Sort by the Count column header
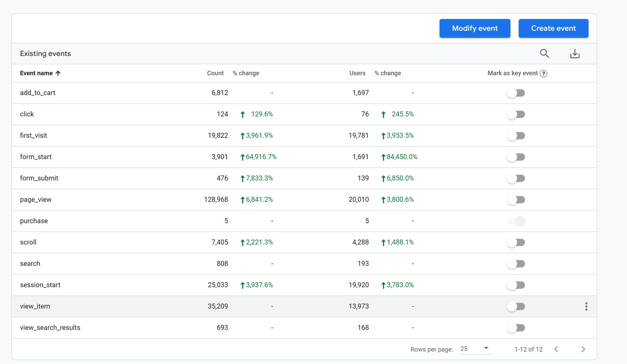 215,73
